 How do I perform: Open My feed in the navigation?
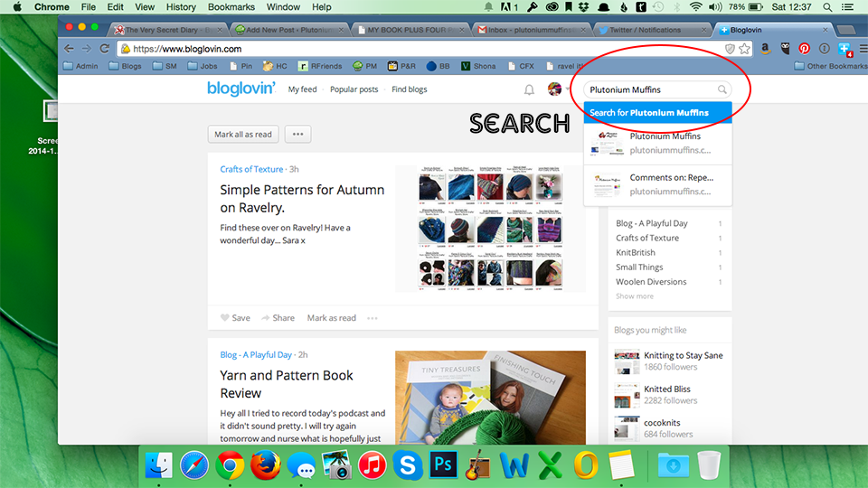coord(302,89)
